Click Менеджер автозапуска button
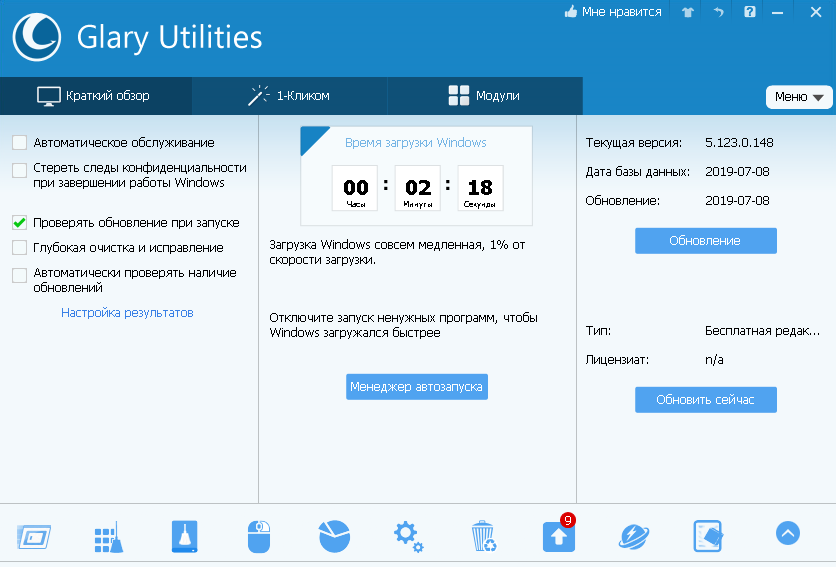 pyautogui.click(x=417, y=387)
